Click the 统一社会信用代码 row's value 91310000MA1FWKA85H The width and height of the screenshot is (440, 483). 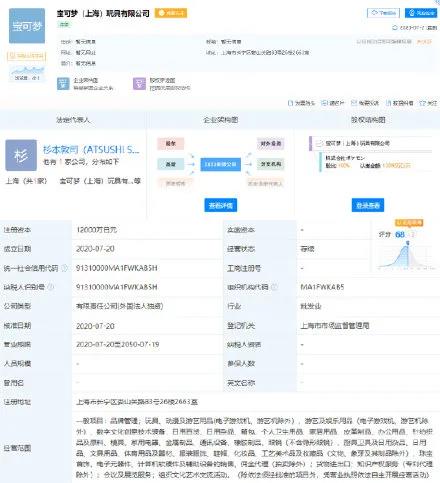[117, 268]
